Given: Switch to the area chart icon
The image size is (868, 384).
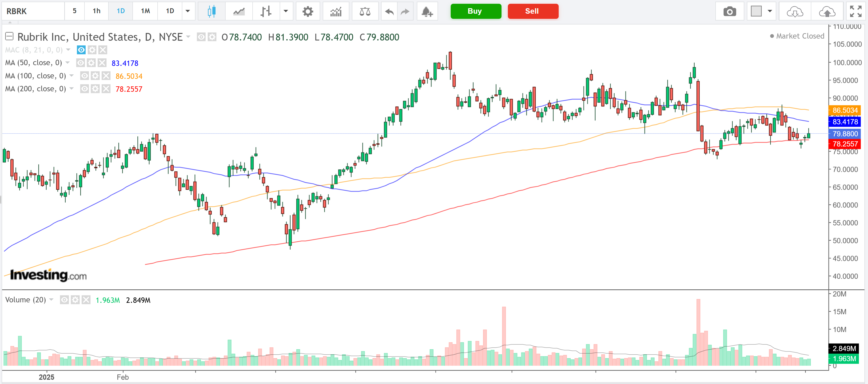Looking at the screenshot, I should [239, 11].
